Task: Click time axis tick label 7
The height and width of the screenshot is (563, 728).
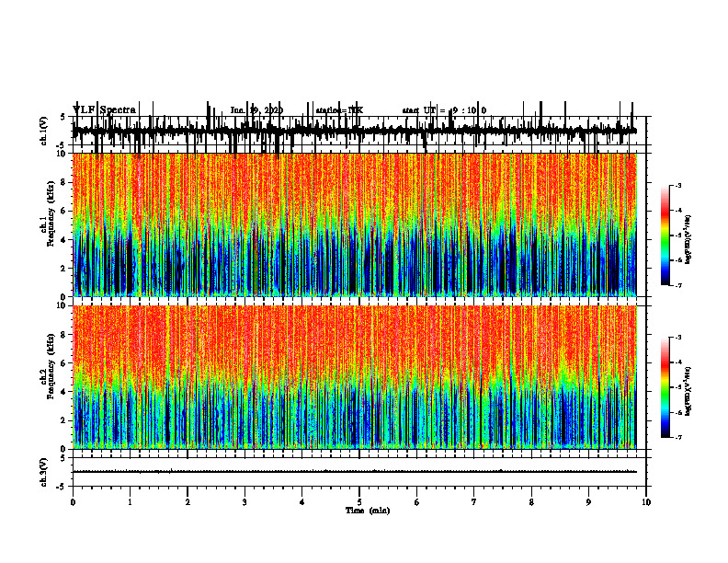Action: pos(474,502)
